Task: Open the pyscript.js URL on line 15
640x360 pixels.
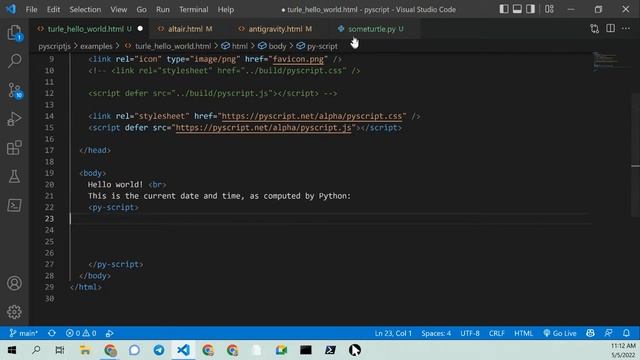Action: point(263,128)
